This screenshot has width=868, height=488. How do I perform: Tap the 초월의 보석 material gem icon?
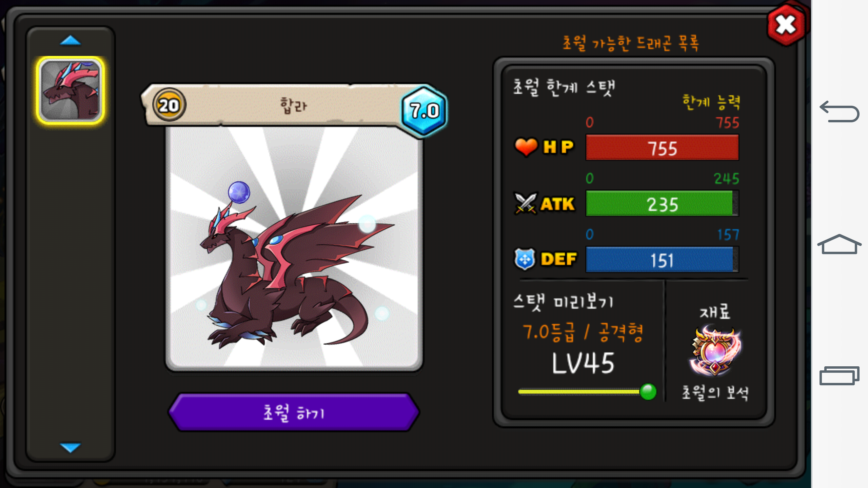click(715, 350)
